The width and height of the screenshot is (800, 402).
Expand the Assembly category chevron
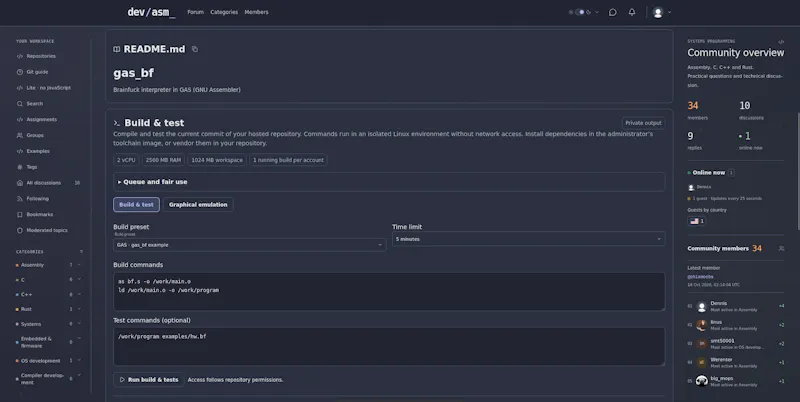pos(79,265)
